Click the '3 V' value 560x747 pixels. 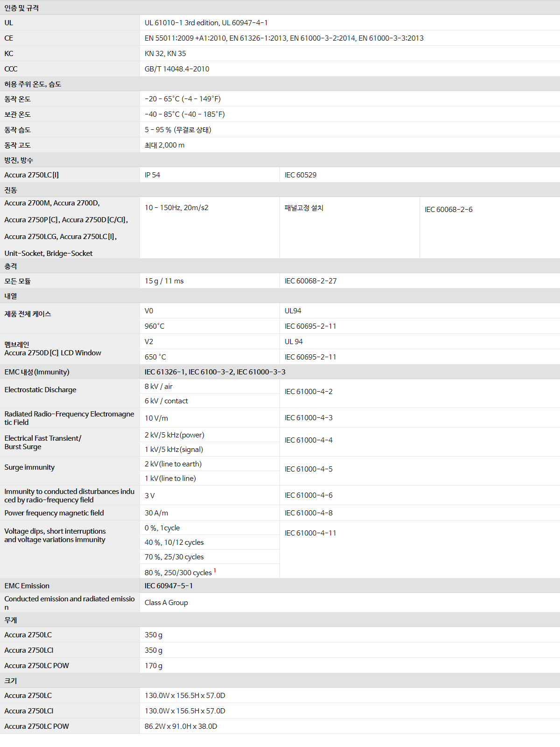point(150,496)
